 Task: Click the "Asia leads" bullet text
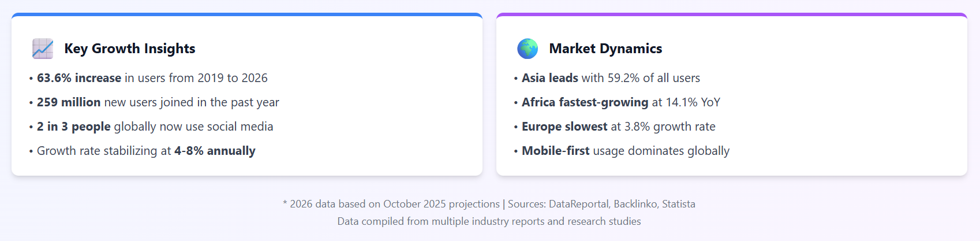click(x=550, y=78)
